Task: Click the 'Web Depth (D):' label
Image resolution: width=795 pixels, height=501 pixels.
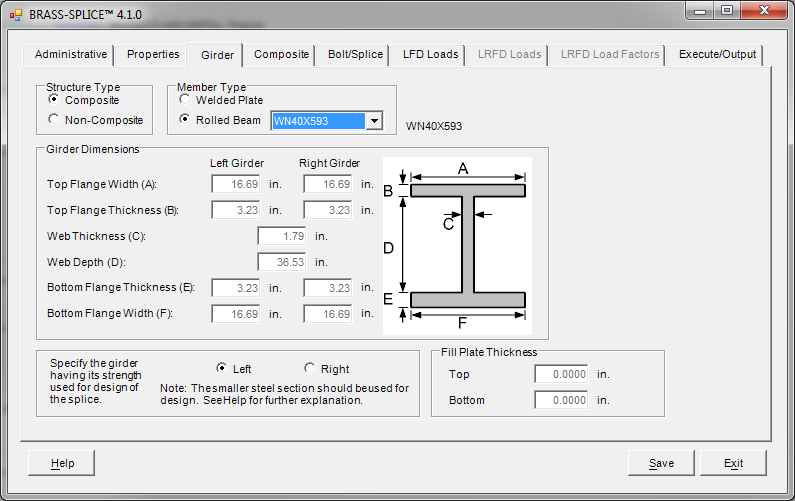Action: (86, 262)
